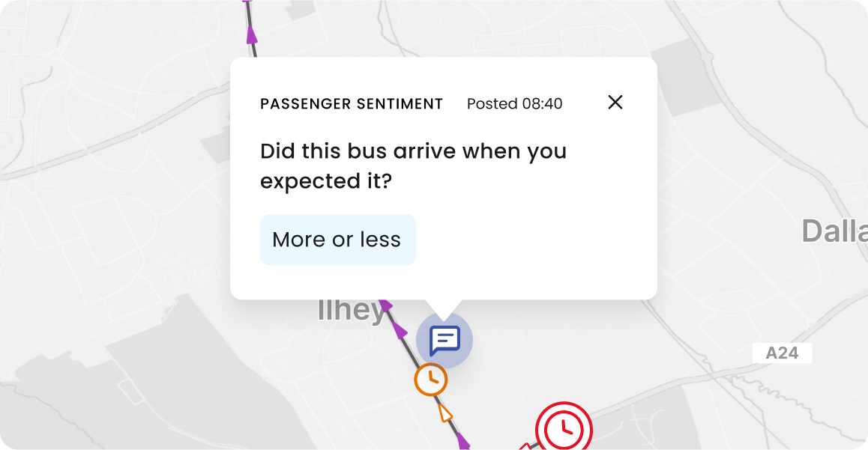Click the Posted 08:40 timestamp
This screenshot has height=450, width=868.
point(514,103)
